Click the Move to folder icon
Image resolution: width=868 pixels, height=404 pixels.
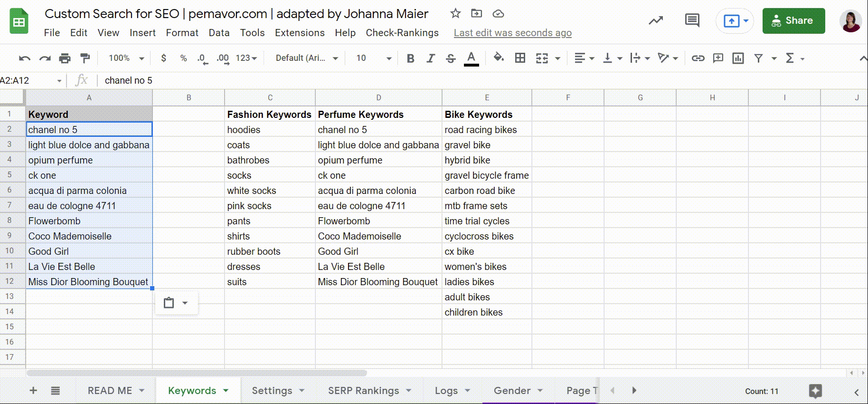pos(476,13)
